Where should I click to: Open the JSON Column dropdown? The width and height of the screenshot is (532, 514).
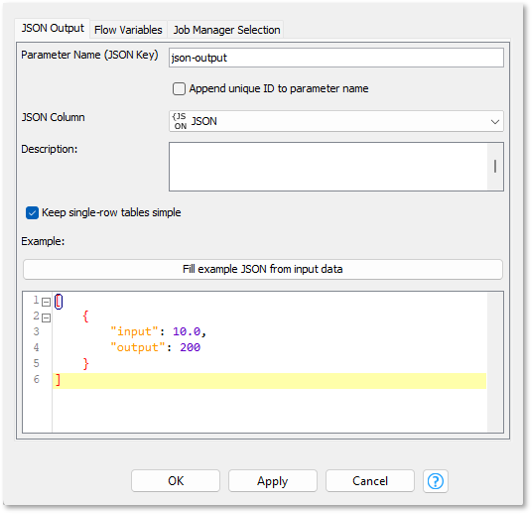336,121
